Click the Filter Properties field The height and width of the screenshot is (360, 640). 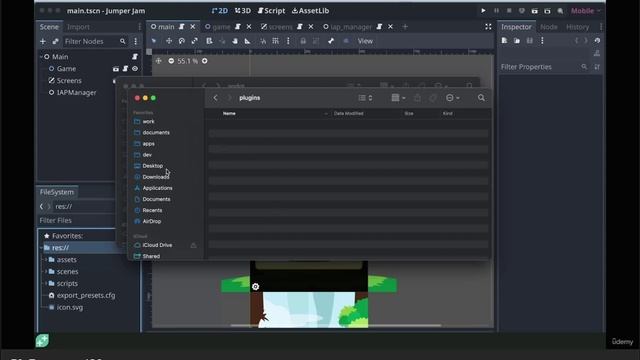(x=544, y=67)
